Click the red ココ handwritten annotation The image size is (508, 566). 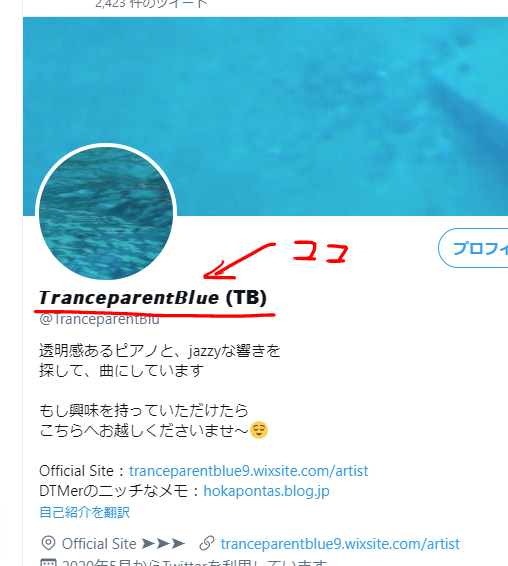click(x=321, y=251)
